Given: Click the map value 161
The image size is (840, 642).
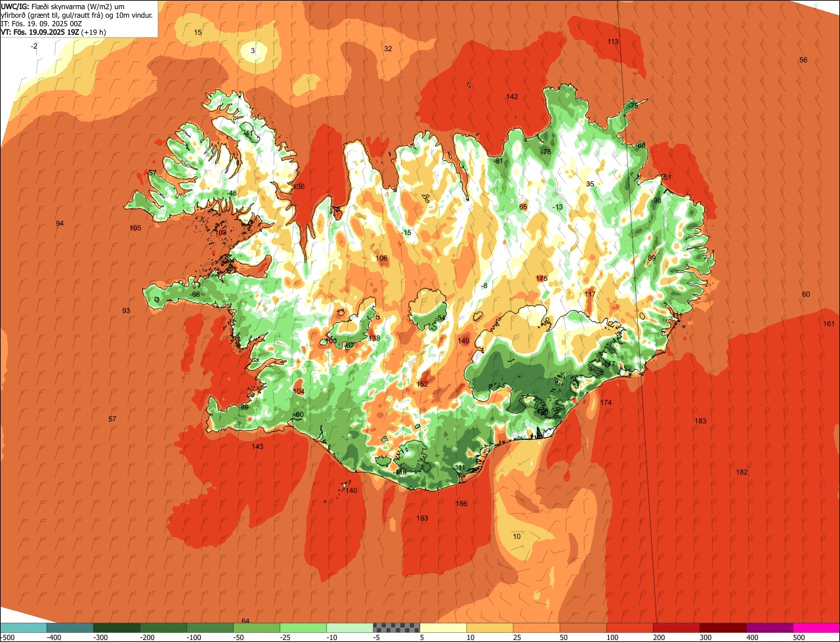Looking at the screenshot, I should (829, 324).
